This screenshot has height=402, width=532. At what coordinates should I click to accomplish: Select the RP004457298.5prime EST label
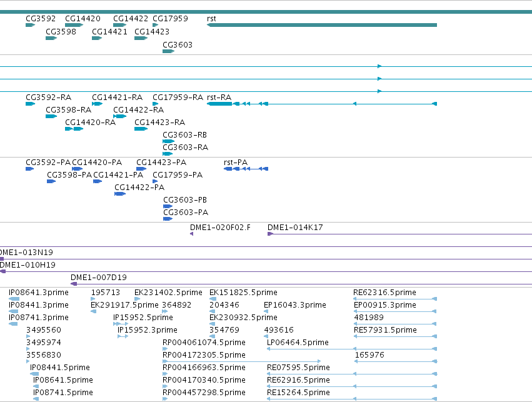tap(204, 393)
